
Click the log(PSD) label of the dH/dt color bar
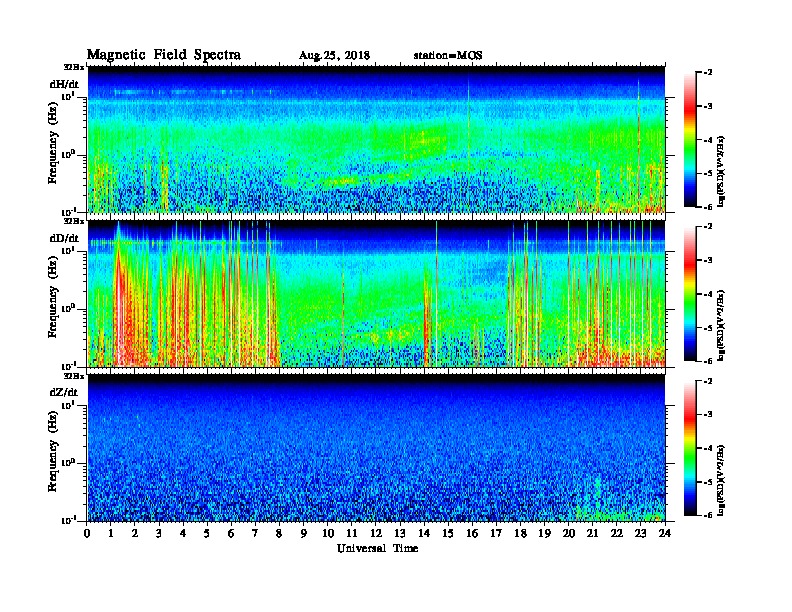pos(721,171)
